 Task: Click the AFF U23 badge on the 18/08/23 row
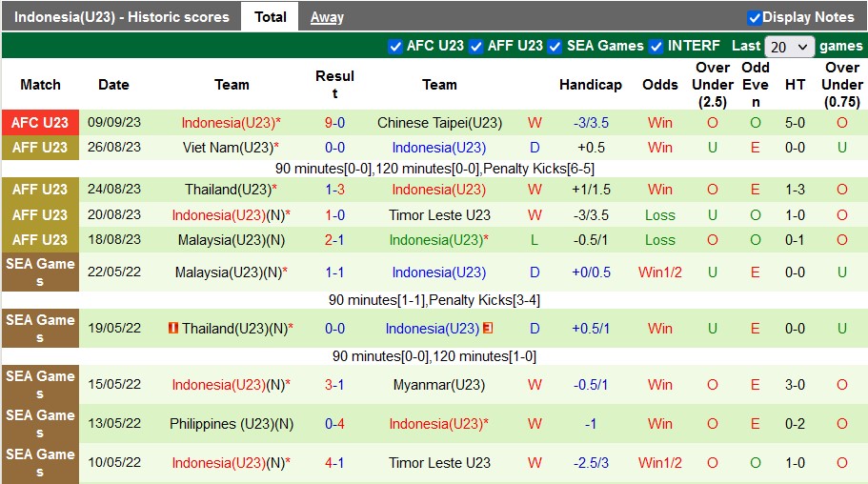click(40, 240)
